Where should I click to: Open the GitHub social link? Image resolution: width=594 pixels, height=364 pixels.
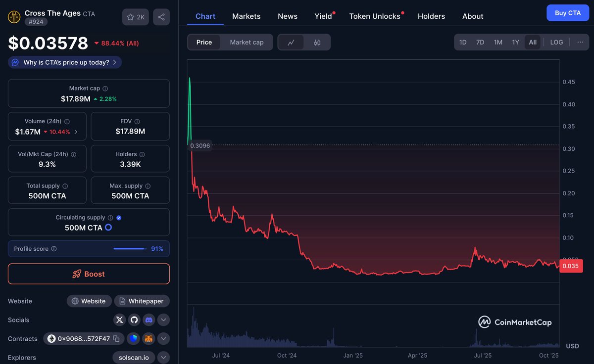pos(134,320)
